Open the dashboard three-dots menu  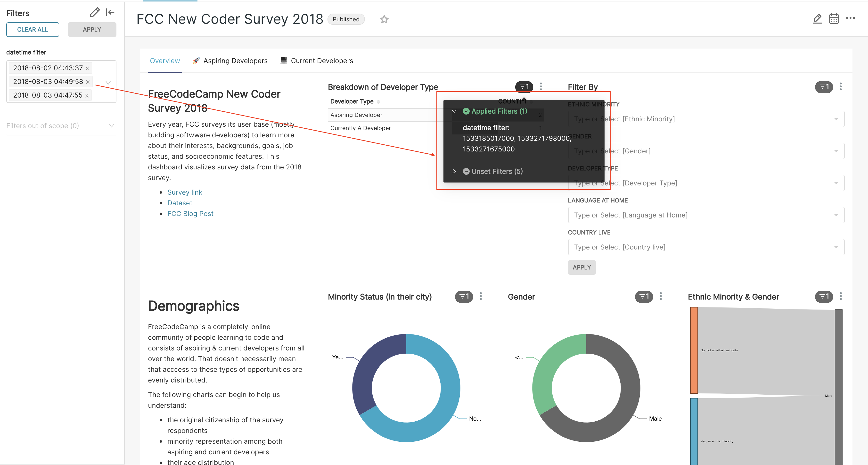(x=850, y=18)
